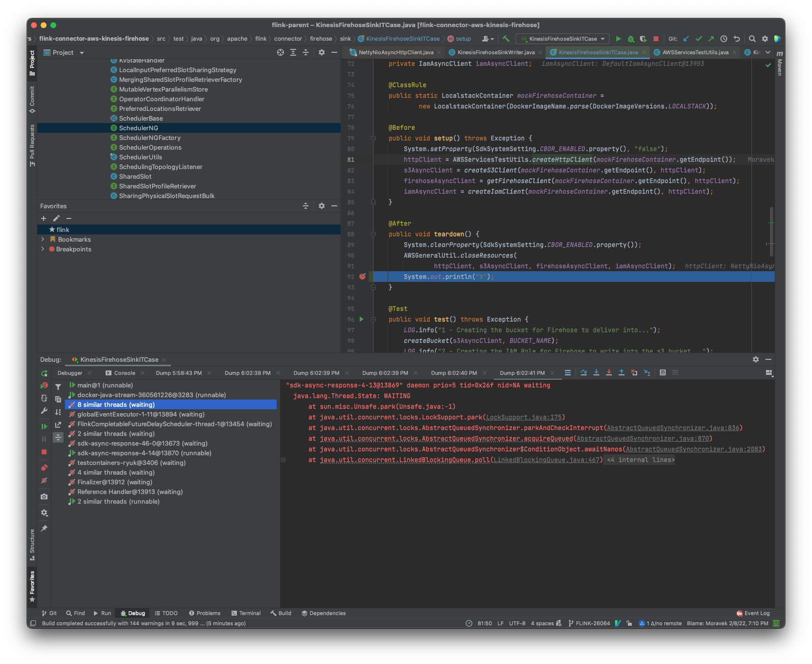
Task: Run test method via gutter icon at line 96
Action: pyautogui.click(x=361, y=319)
